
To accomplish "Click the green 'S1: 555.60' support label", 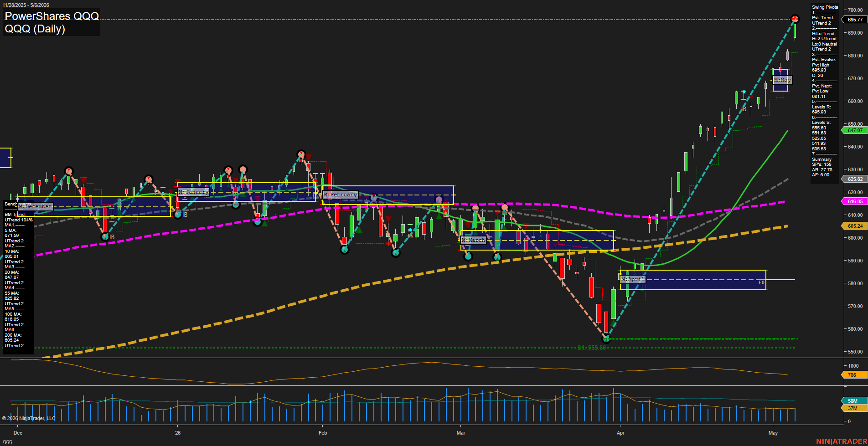I will coord(592,348).
